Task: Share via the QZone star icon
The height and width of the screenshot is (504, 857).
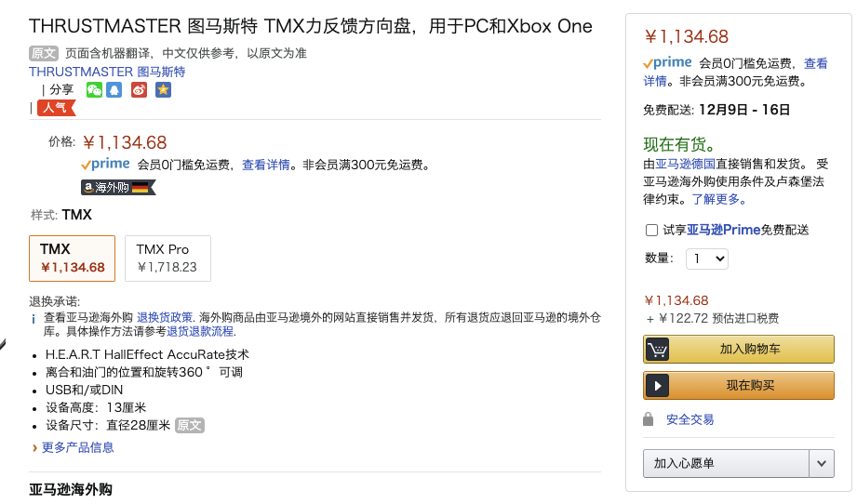Action: click(163, 90)
